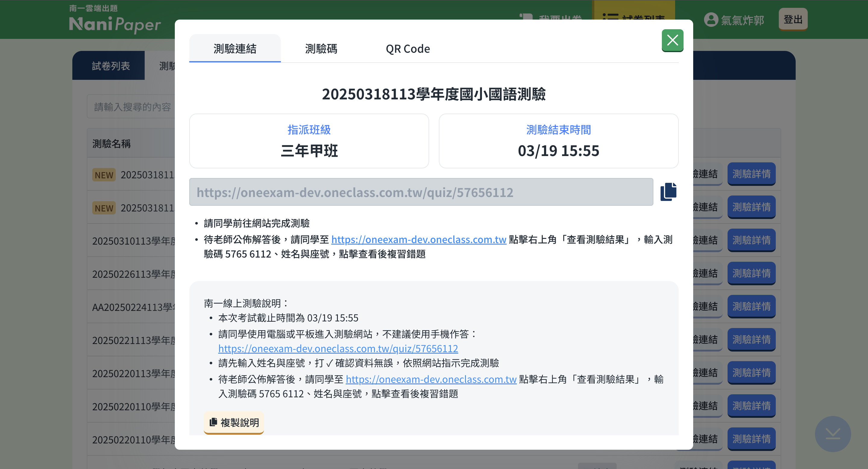
Task: Open 測驗詳情 for AA20250224113 row
Action: 751,306
